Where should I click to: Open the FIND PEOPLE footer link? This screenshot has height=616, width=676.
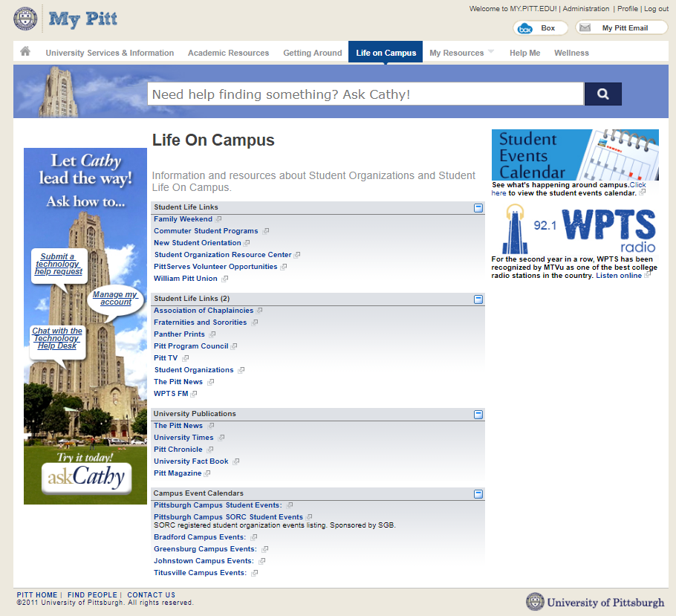pyautogui.click(x=92, y=595)
